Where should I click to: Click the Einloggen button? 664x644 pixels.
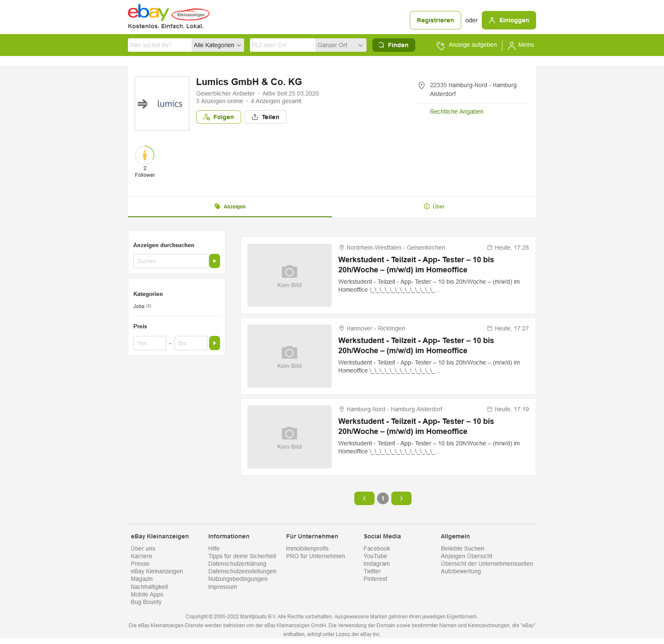click(509, 20)
